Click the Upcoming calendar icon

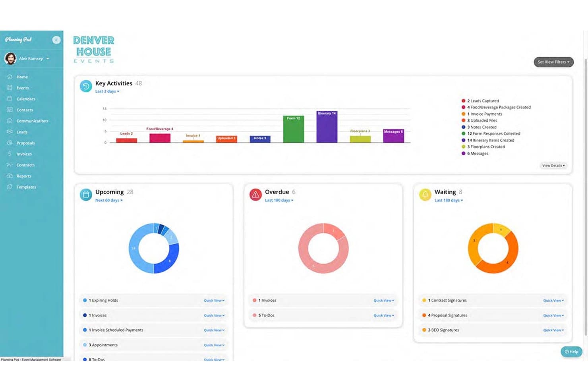coord(86,195)
